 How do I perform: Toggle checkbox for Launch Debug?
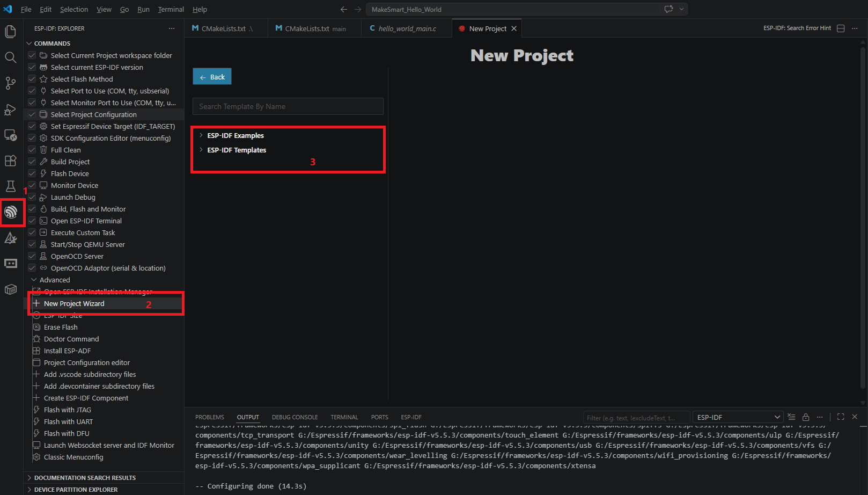pyautogui.click(x=32, y=197)
